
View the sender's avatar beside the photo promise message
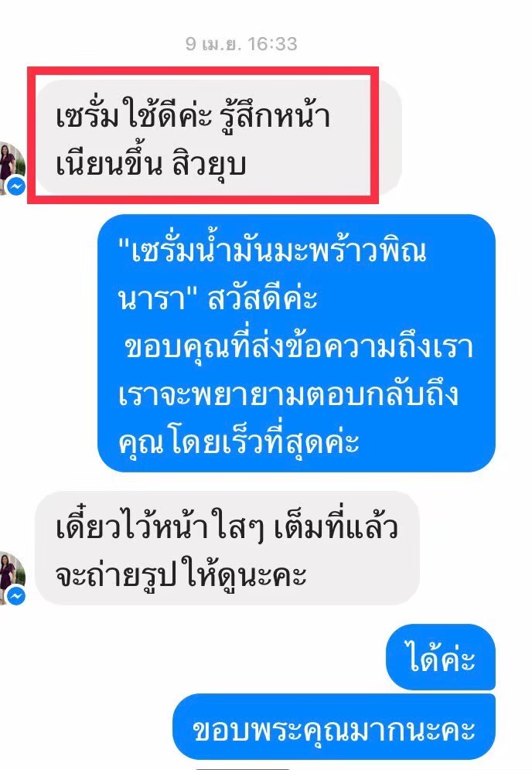tap(11, 578)
